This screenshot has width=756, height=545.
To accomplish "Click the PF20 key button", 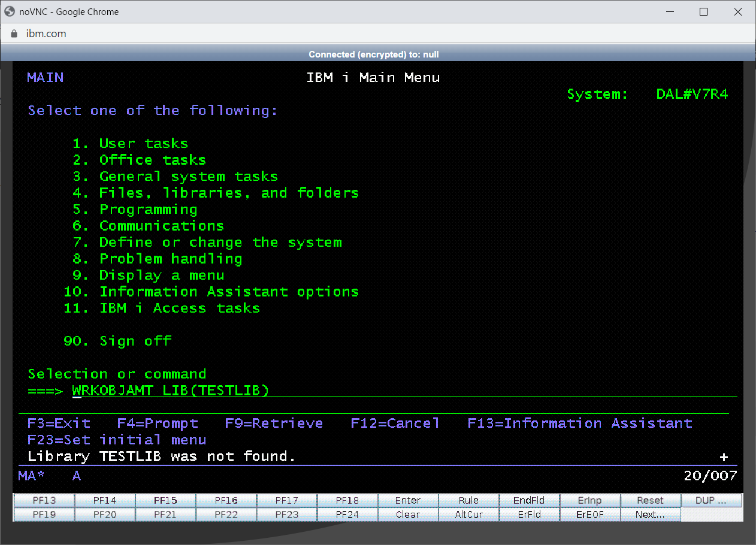I will (x=105, y=514).
